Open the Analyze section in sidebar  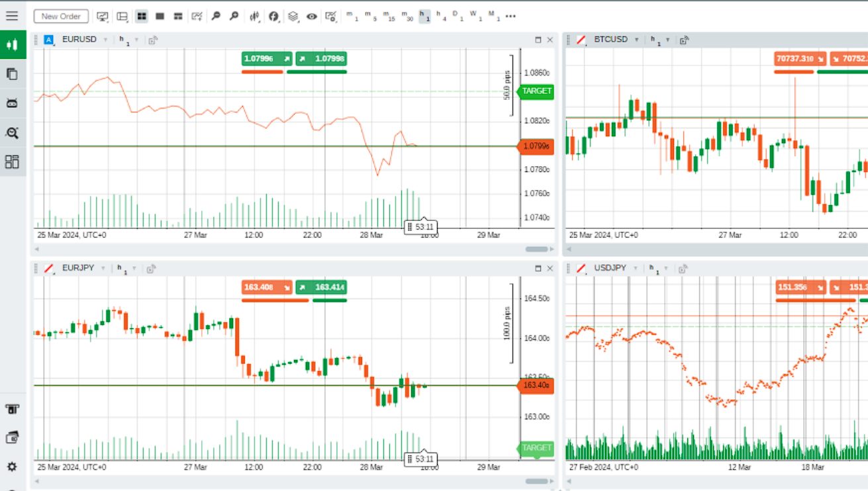pos(12,133)
